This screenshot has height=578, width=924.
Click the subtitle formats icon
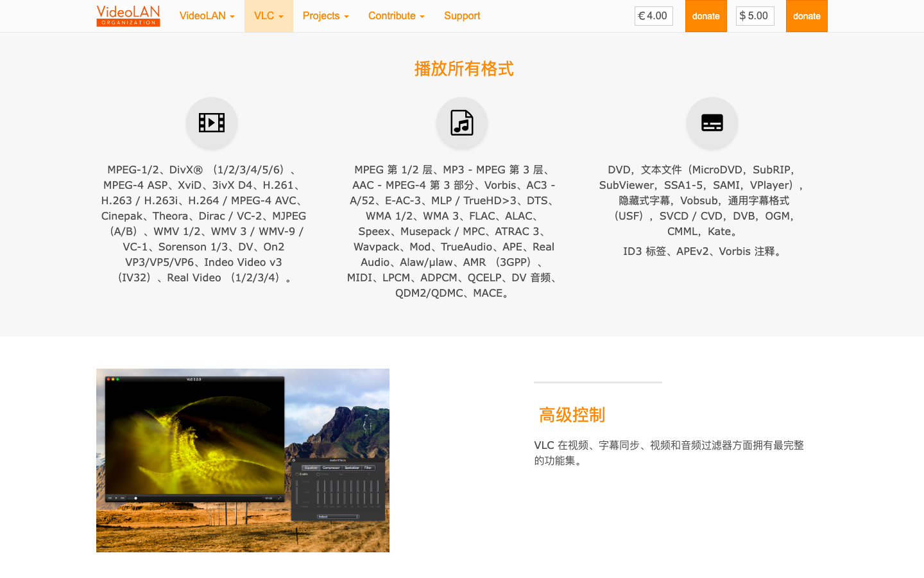(x=712, y=123)
